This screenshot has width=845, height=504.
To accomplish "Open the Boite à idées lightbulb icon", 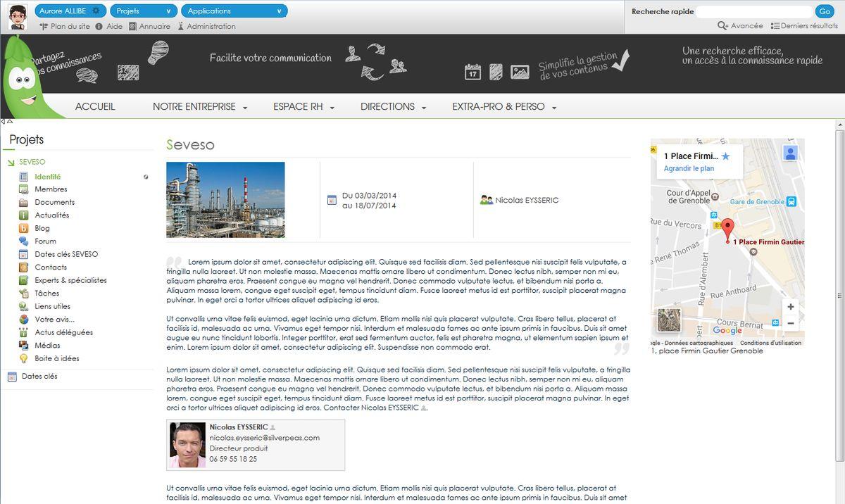I will [x=23, y=358].
